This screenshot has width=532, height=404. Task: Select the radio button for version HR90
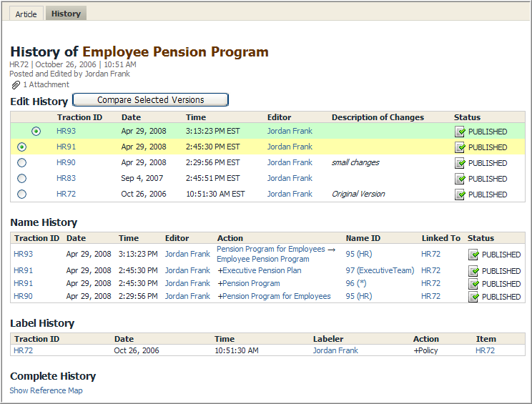click(21, 163)
